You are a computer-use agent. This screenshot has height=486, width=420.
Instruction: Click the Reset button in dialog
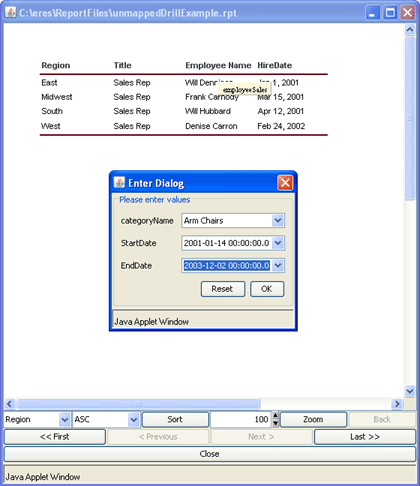(223, 289)
